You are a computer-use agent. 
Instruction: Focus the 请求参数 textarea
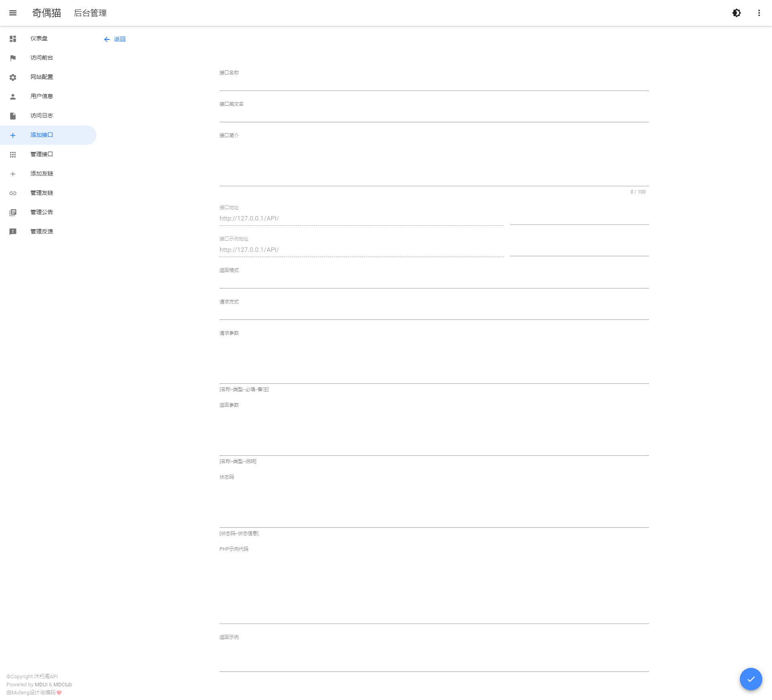(x=434, y=360)
